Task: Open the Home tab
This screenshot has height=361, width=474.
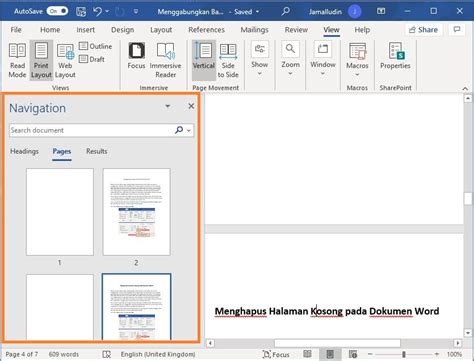Action: tap(50, 30)
